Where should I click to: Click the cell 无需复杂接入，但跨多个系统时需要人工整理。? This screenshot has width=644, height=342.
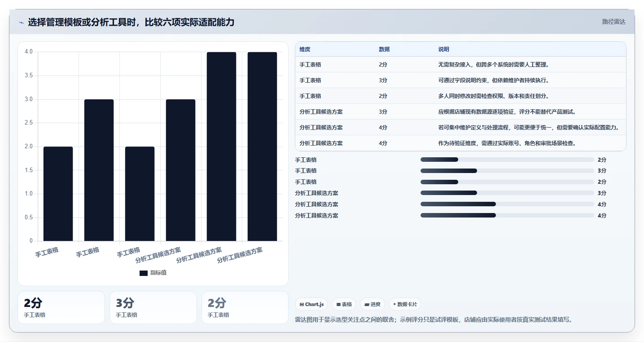(x=494, y=65)
